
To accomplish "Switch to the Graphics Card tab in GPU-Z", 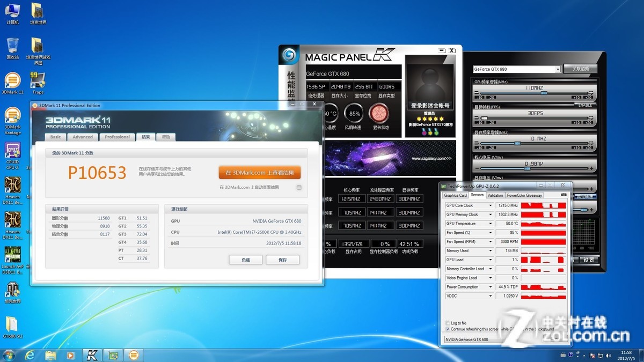I will (x=456, y=195).
